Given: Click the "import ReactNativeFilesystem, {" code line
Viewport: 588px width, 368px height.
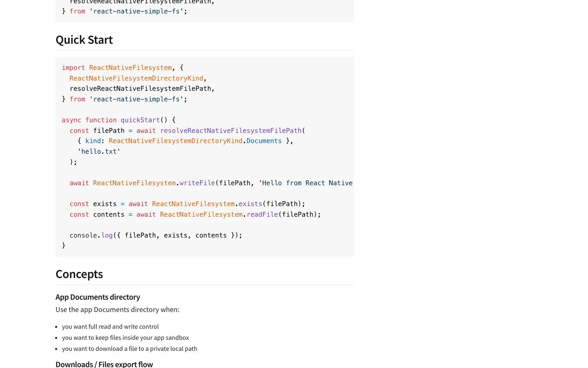Looking at the screenshot, I should 122,68.
